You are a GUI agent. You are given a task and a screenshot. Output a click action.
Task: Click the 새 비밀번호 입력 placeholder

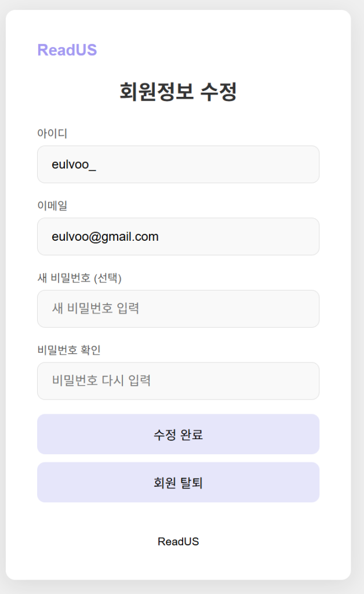coord(96,309)
